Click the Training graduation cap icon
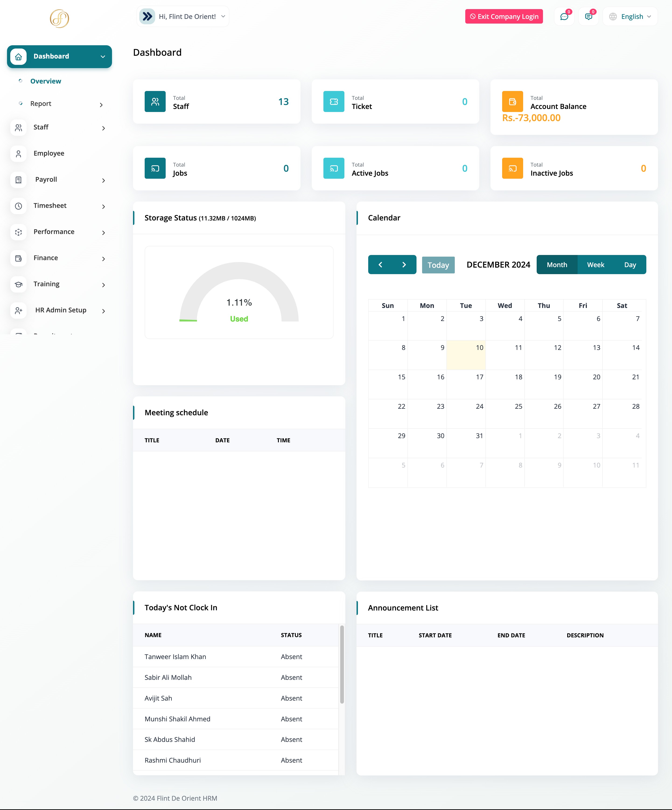 pos(18,284)
